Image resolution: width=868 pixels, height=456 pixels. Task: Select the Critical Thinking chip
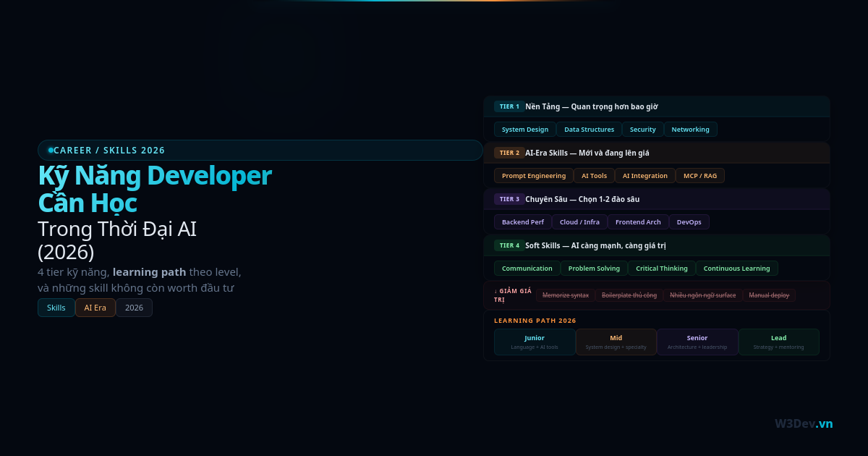(x=661, y=269)
